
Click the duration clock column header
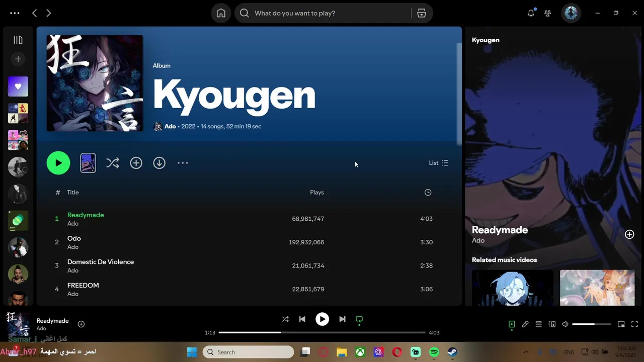(x=428, y=193)
